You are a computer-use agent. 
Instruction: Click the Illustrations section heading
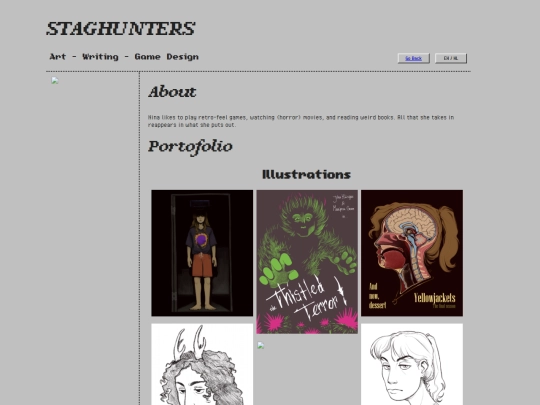coord(307,174)
